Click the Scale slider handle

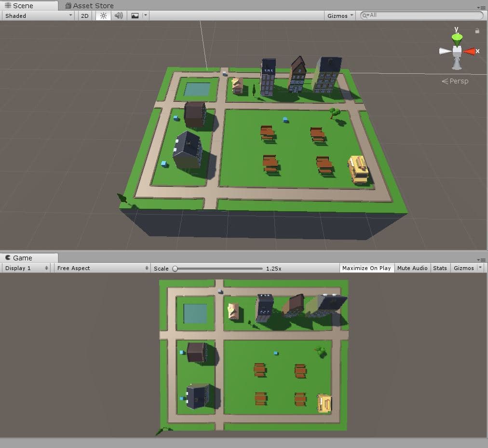pos(175,269)
